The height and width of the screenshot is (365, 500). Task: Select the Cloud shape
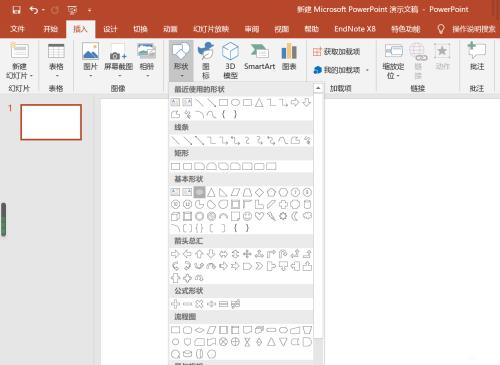tap(307, 216)
